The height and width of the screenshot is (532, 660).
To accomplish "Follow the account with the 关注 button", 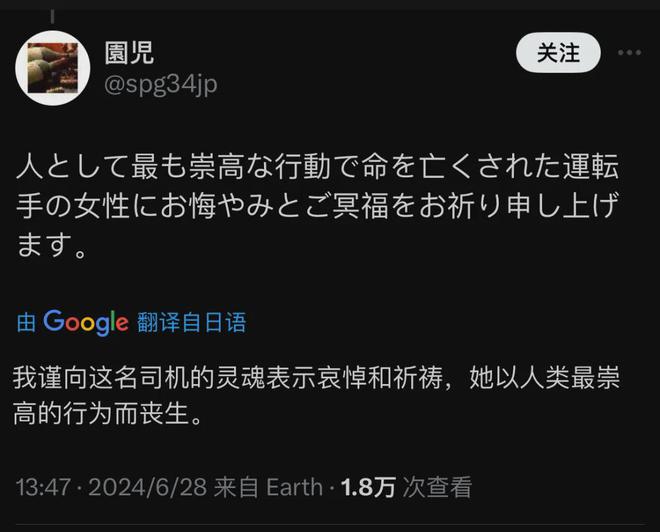I will pos(558,53).
